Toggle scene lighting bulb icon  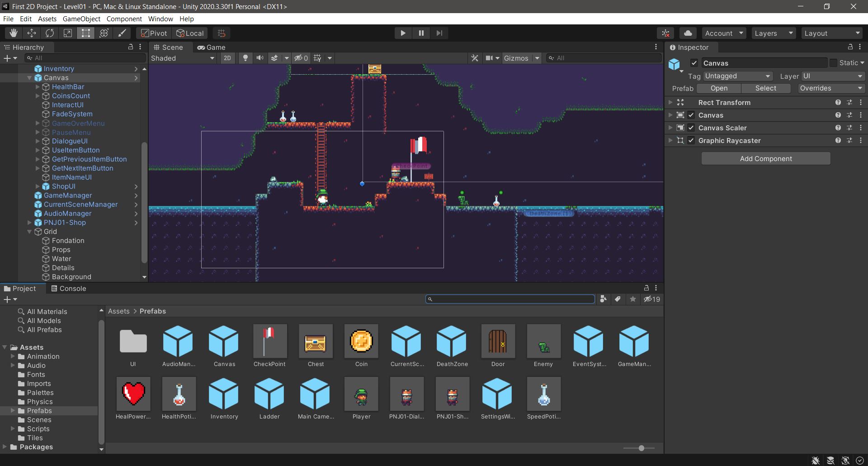pos(245,58)
